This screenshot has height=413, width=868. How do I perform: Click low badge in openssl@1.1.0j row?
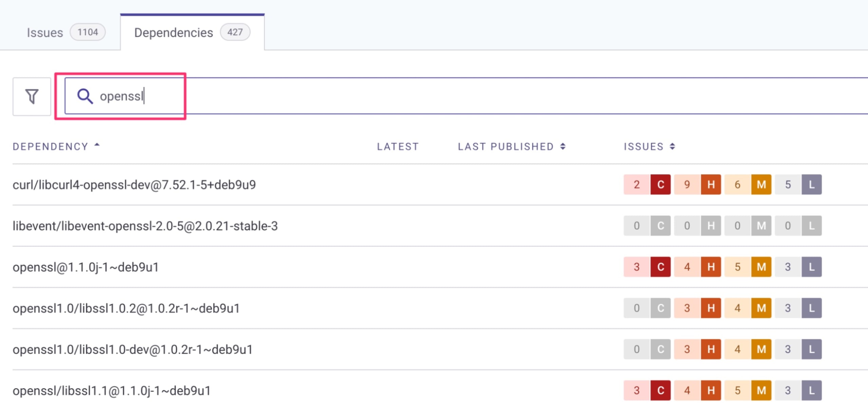(811, 267)
